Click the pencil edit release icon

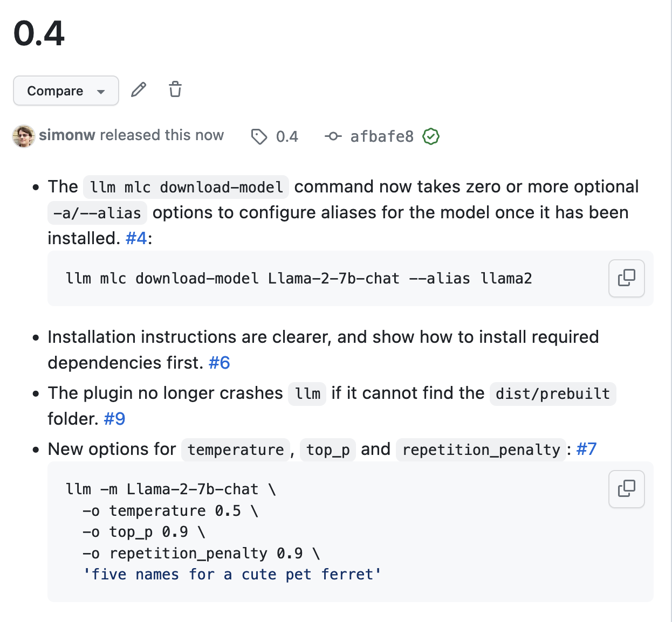tap(139, 89)
